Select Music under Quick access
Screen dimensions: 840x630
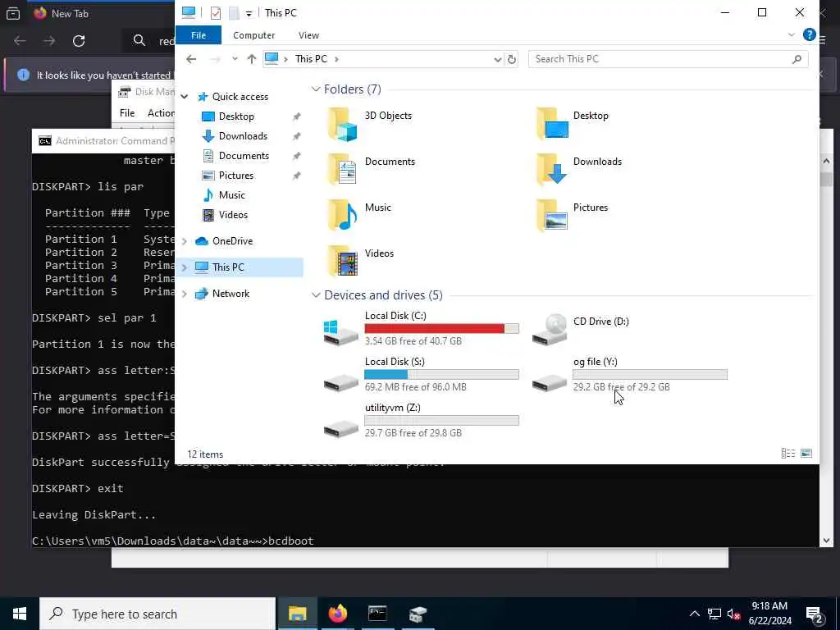click(231, 195)
